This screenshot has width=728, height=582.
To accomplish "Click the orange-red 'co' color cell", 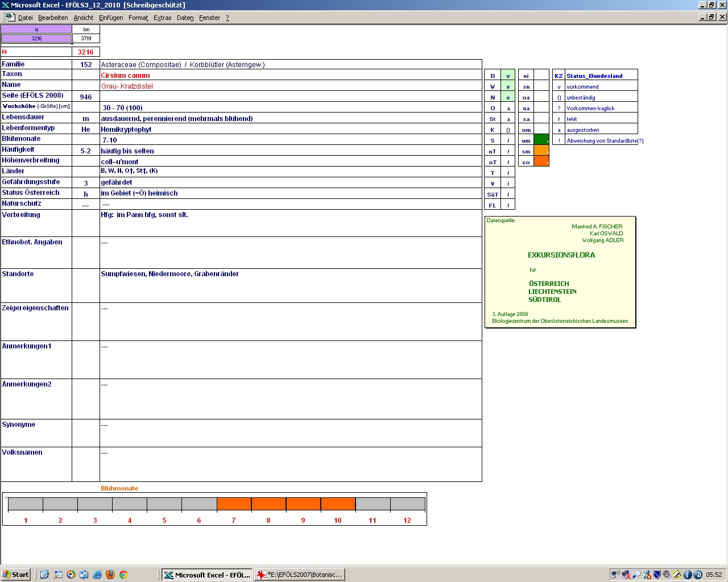I will click(x=541, y=162).
